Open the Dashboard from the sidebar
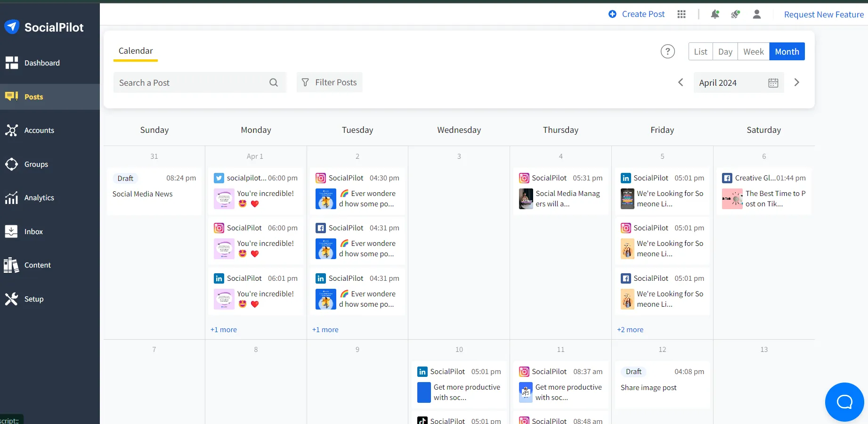The width and height of the screenshot is (868, 424). [x=42, y=63]
